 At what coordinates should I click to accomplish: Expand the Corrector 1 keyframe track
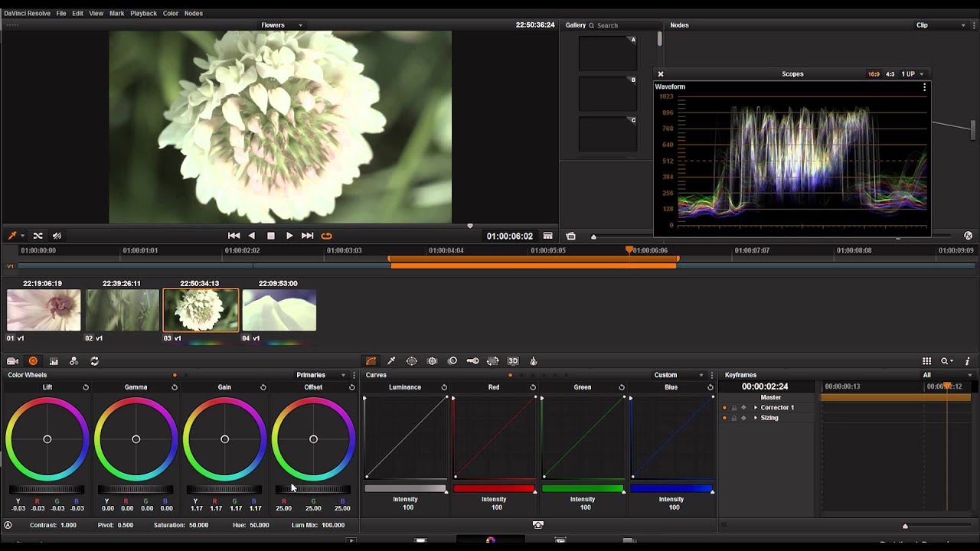click(756, 408)
